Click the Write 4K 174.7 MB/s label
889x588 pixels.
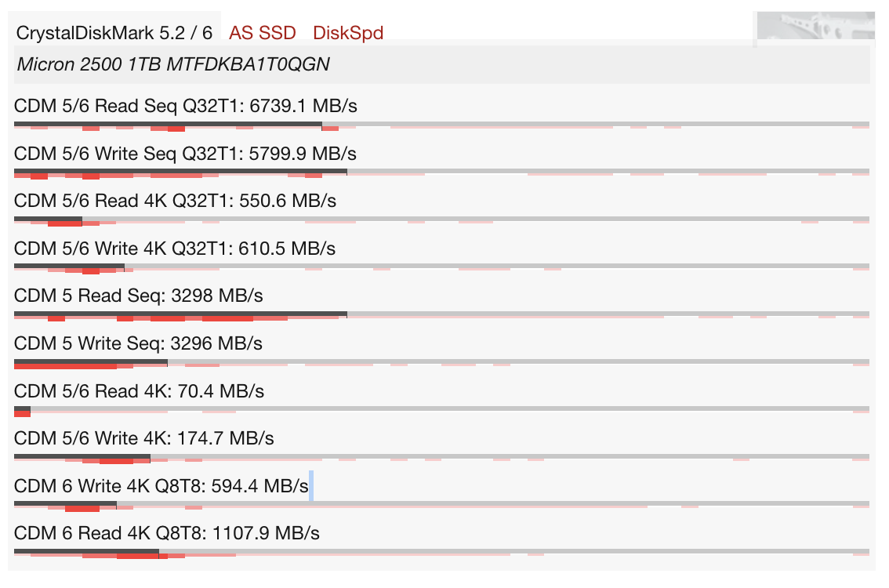pyautogui.click(x=144, y=438)
